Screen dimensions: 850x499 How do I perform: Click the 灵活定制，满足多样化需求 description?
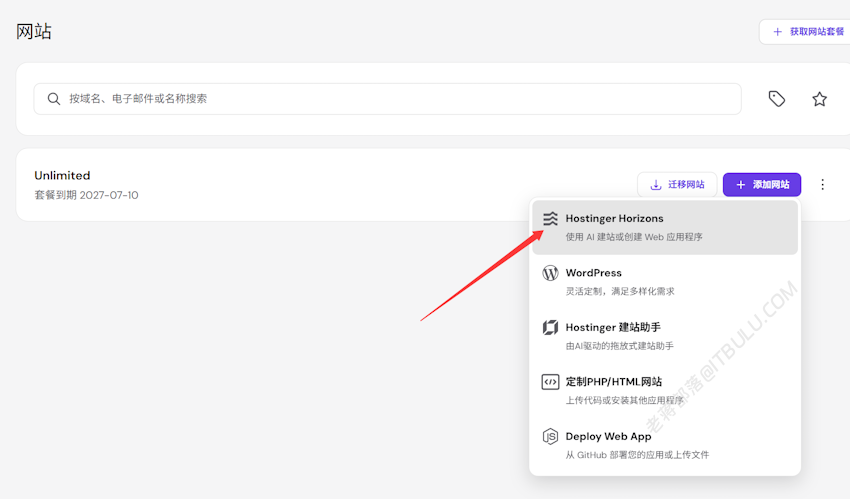pyautogui.click(x=620, y=291)
